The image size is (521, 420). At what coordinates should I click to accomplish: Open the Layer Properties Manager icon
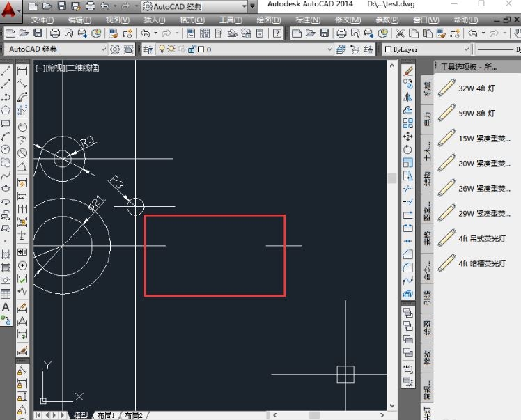pyautogui.click(x=148, y=49)
